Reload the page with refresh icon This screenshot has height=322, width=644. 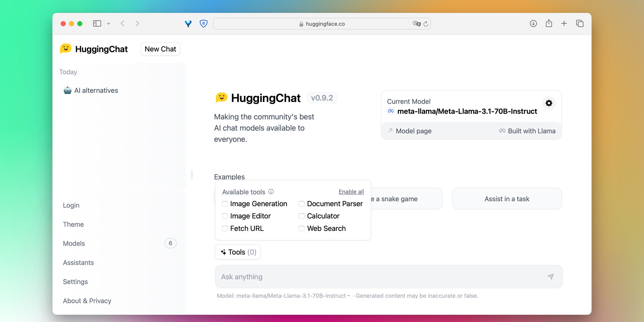[426, 24]
